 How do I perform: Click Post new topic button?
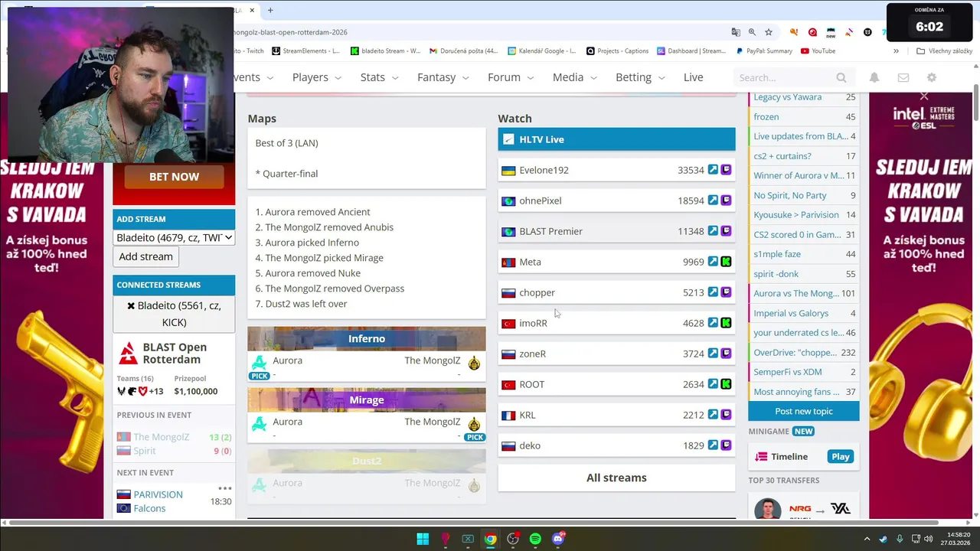pos(803,411)
